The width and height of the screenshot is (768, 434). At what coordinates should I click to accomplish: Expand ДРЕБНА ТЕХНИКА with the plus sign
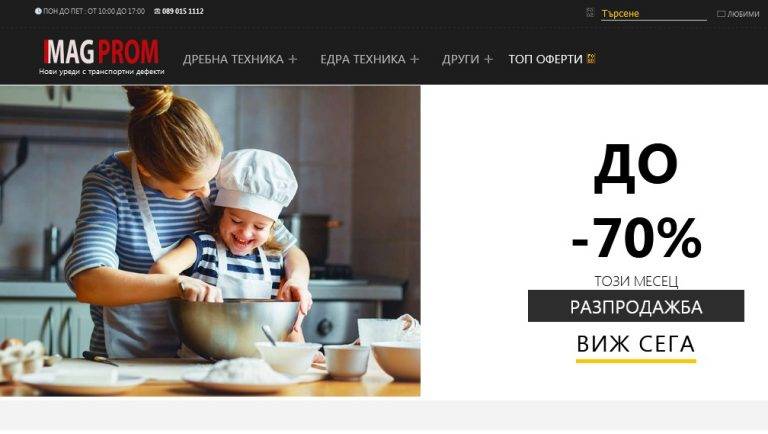(293, 59)
